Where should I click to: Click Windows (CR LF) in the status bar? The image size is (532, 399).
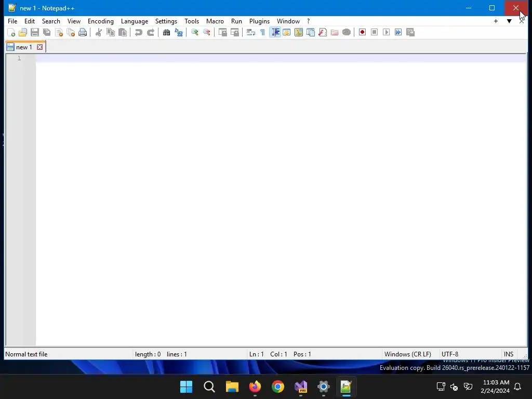(x=408, y=354)
